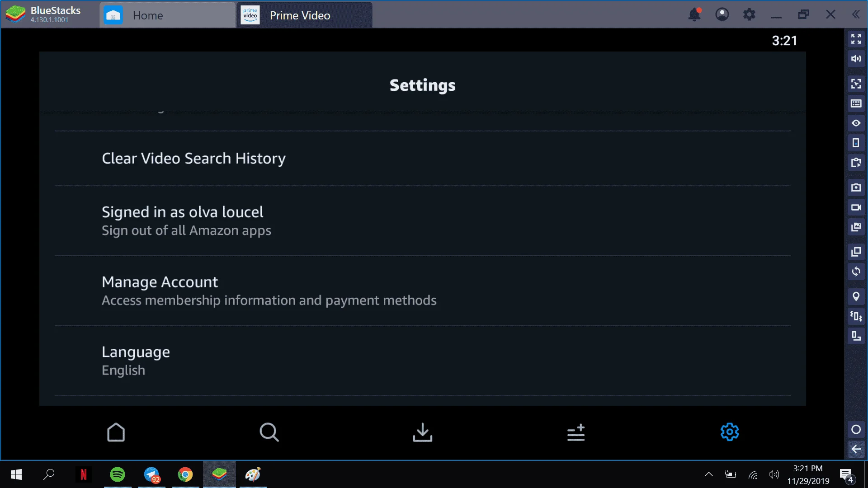Open Manage Account settings
Image resolution: width=868 pixels, height=488 pixels.
422,291
